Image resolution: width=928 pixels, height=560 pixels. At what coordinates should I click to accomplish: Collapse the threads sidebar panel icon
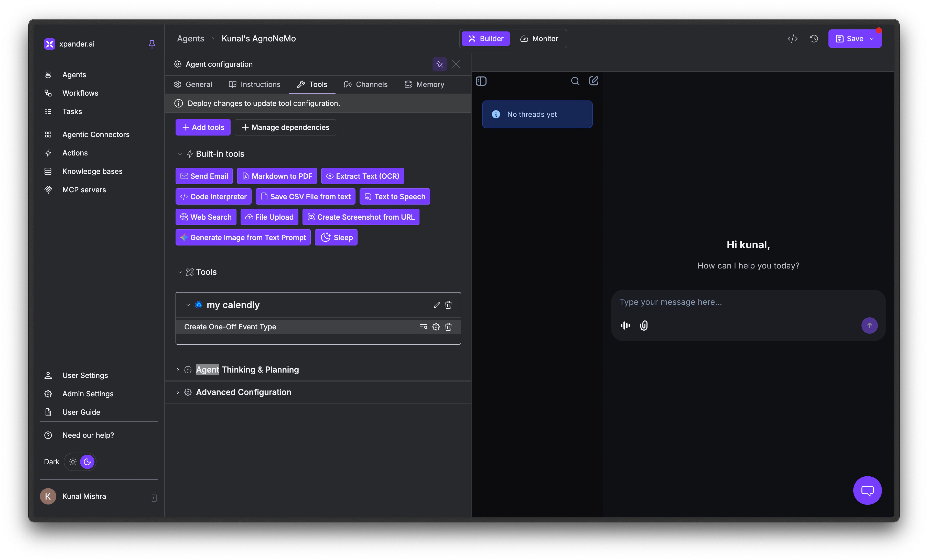tap(481, 81)
